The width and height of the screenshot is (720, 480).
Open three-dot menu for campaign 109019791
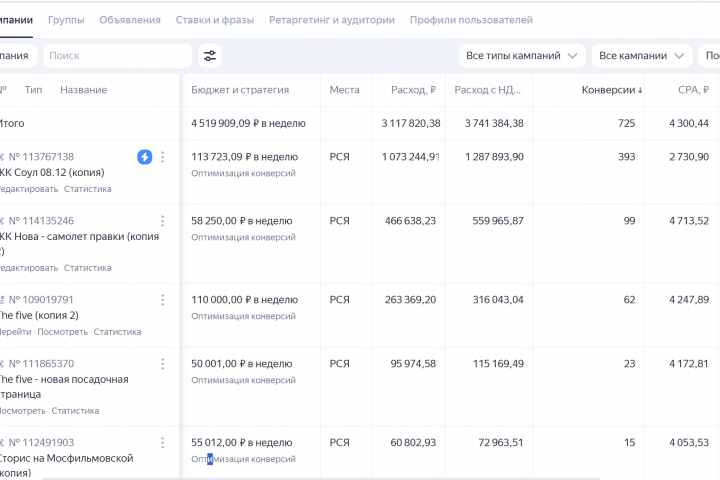click(163, 300)
